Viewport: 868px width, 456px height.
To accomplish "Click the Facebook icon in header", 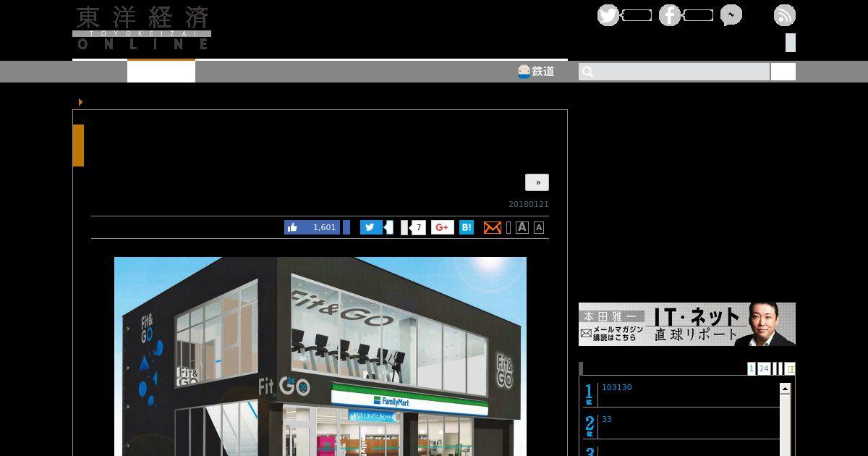I will [670, 15].
